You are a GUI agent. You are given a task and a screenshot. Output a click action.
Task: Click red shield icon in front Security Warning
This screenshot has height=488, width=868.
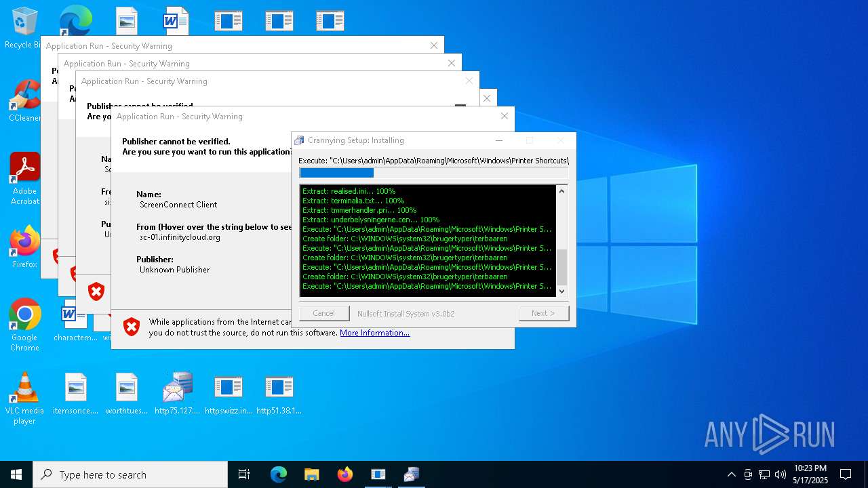pos(132,327)
